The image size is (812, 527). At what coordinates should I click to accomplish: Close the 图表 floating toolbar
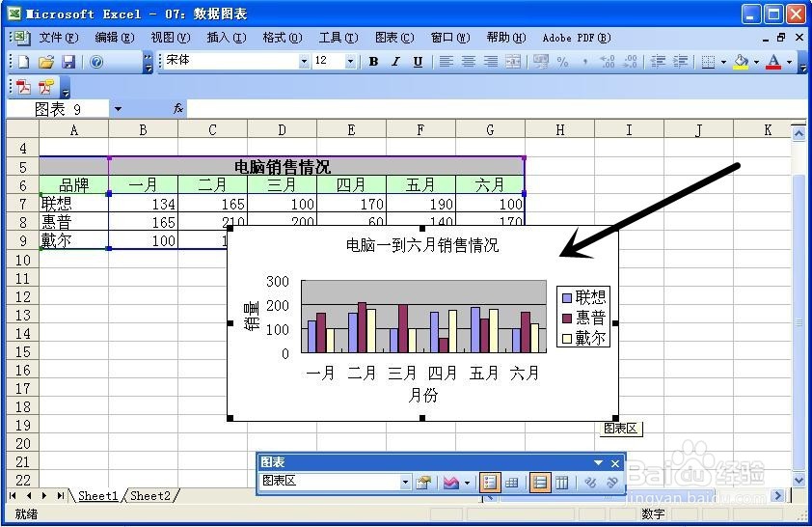click(x=615, y=462)
